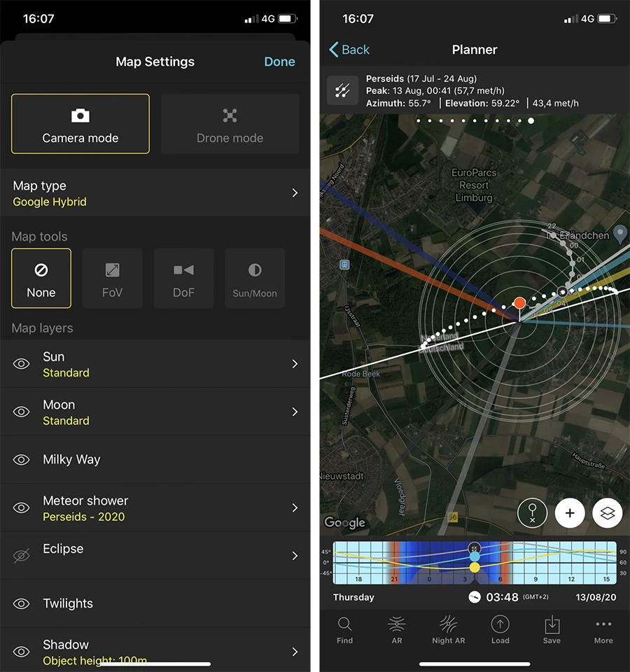Image resolution: width=630 pixels, height=672 pixels.
Task: Tap the last page indicator dot
Action: pyautogui.click(x=531, y=121)
